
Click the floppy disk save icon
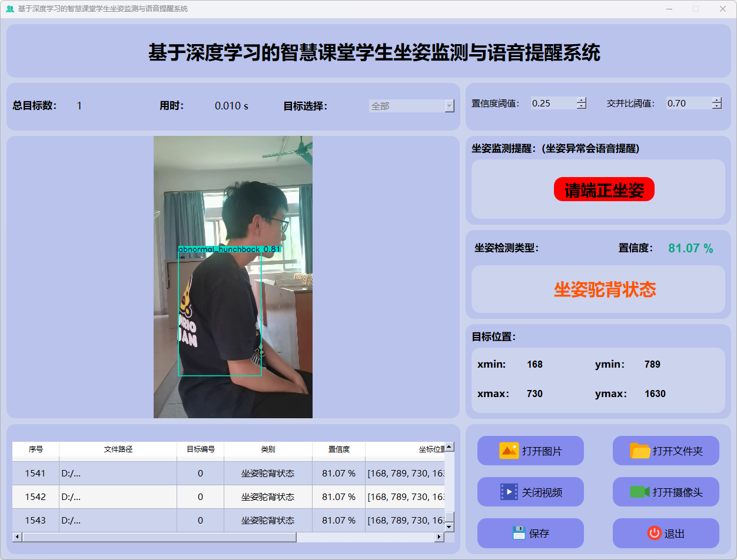coord(519,533)
